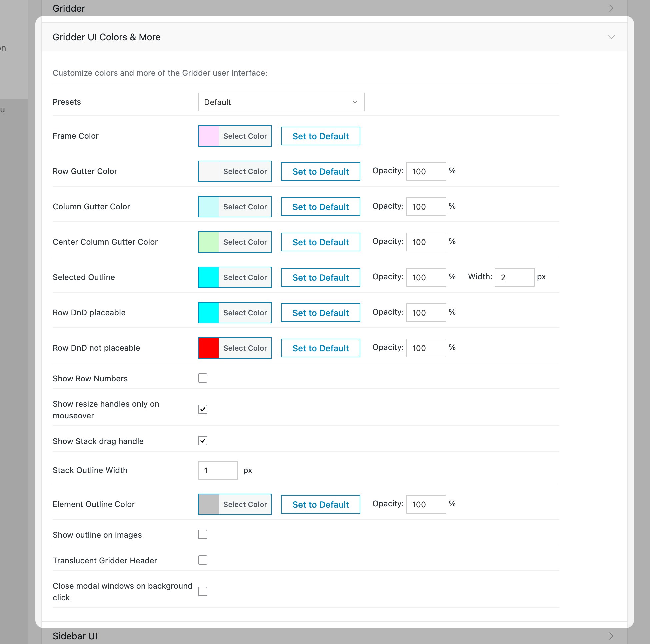Click the Column Gutter Color swatch
650x644 pixels.
pos(209,207)
